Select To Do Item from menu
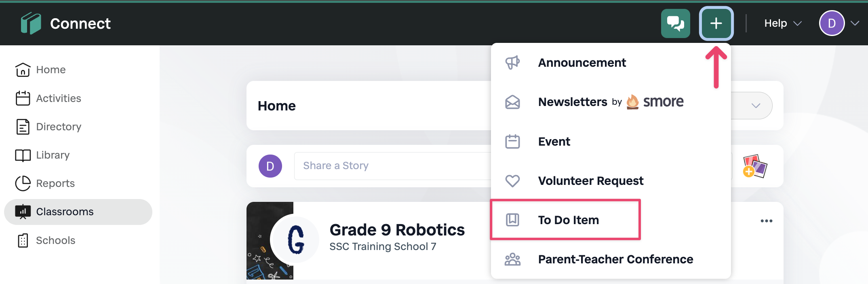Image resolution: width=868 pixels, height=284 pixels. (568, 220)
